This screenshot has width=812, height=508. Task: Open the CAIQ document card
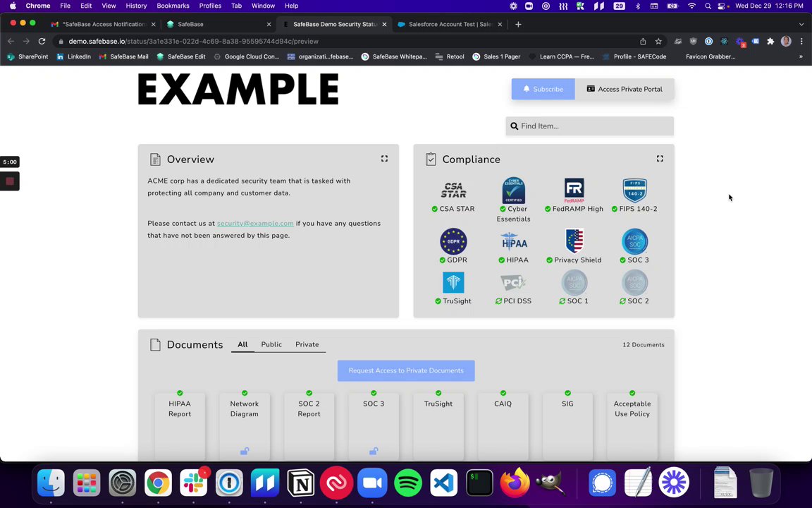(503, 426)
